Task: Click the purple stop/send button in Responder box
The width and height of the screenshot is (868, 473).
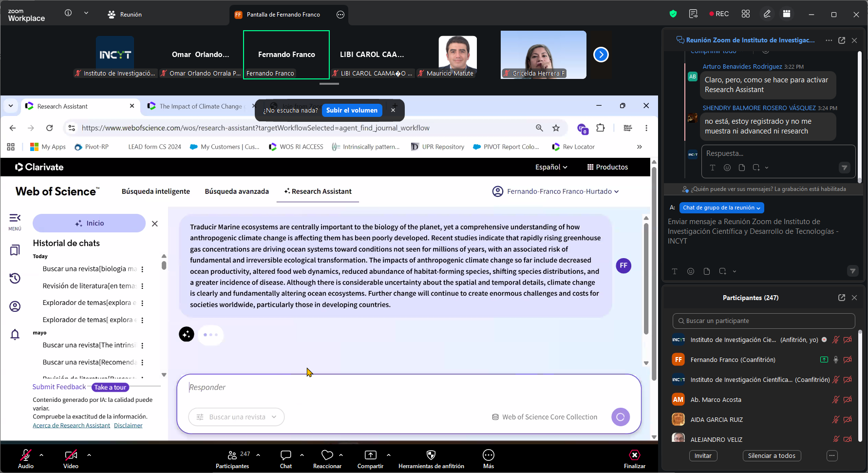Action: (621, 417)
